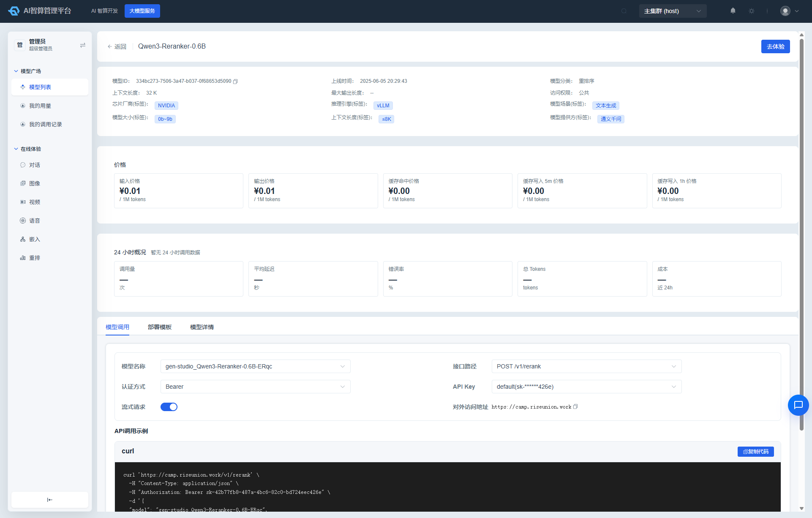This screenshot has height=518, width=812.
Task: Open the API Key selector
Action: click(x=586, y=387)
